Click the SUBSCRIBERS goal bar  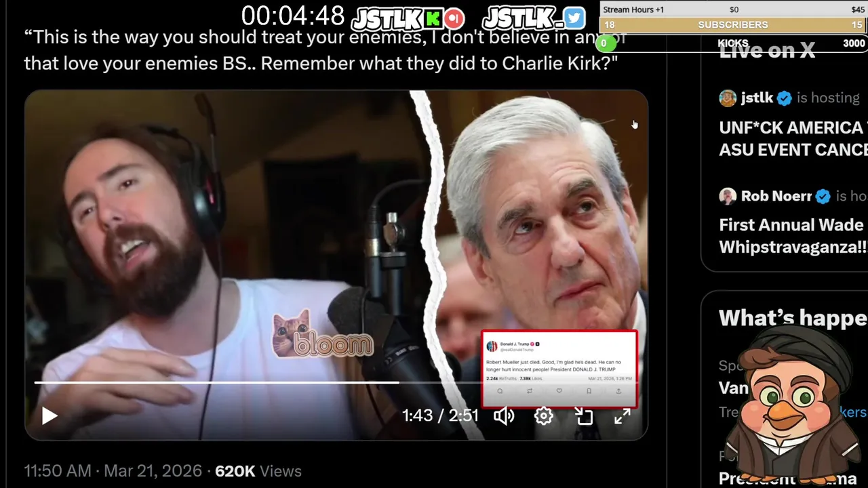(x=733, y=25)
